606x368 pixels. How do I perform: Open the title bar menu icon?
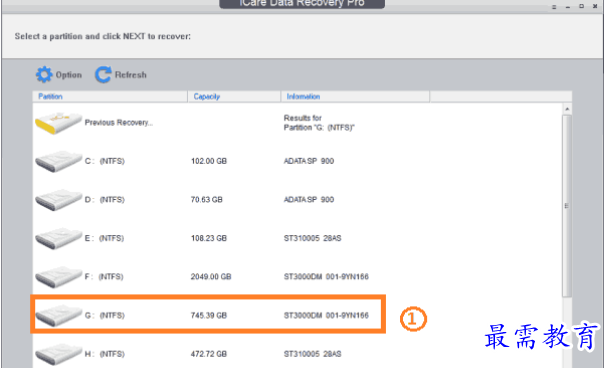coord(554,7)
